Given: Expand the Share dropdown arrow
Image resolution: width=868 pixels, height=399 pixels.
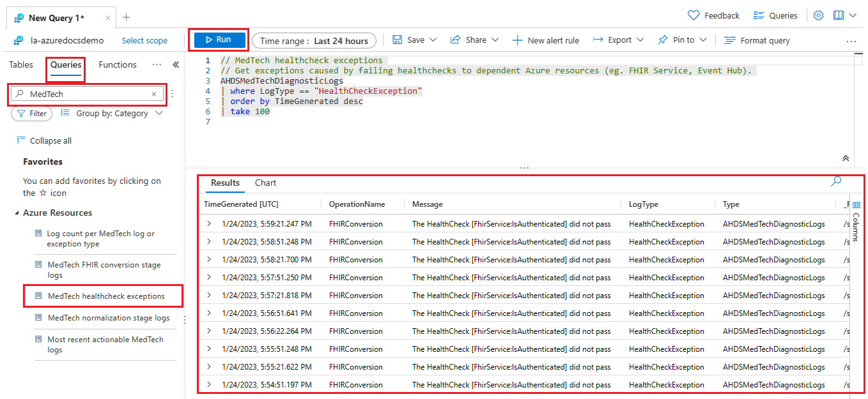Looking at the screenshot, I should pyautogui.click(x=495, y=40).
